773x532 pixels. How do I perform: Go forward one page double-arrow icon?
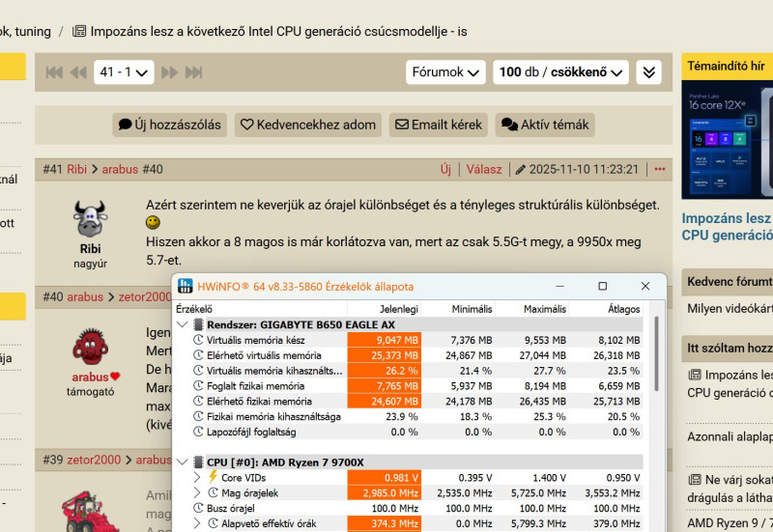point(170,72)
